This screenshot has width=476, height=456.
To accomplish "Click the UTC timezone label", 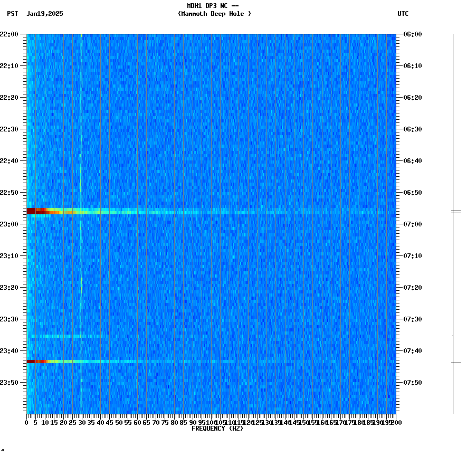I will click(403, 14).
